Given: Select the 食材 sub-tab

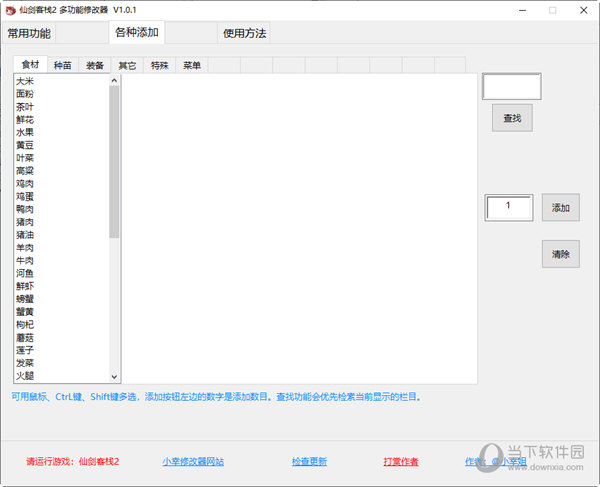Looking at the screenshot, I should (x=30, y=65).
